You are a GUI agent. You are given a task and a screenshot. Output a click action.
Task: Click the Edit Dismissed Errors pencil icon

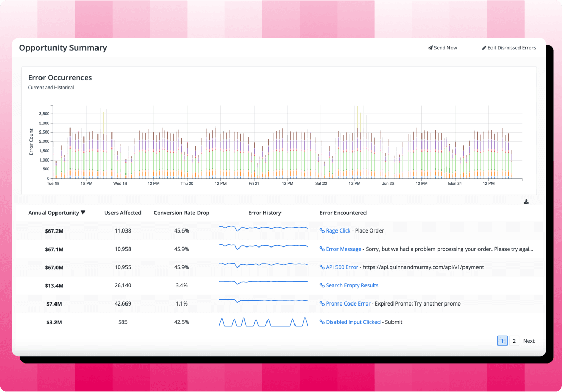point(484,48)
